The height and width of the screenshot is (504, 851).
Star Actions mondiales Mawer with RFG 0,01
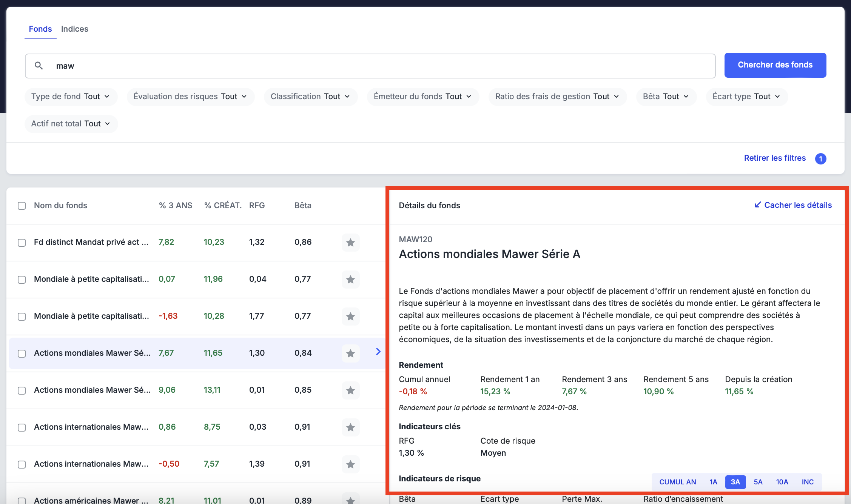point(350,390)
